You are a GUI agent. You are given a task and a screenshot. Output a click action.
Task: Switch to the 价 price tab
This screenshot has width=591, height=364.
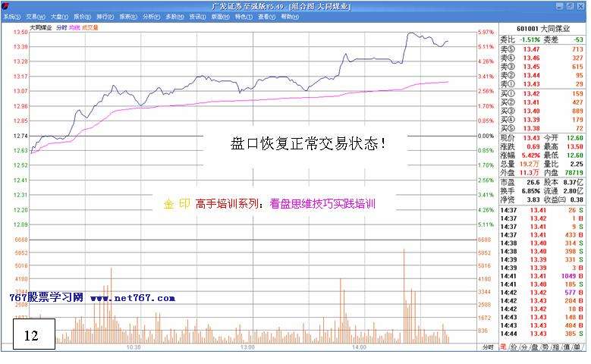[514, 347]
